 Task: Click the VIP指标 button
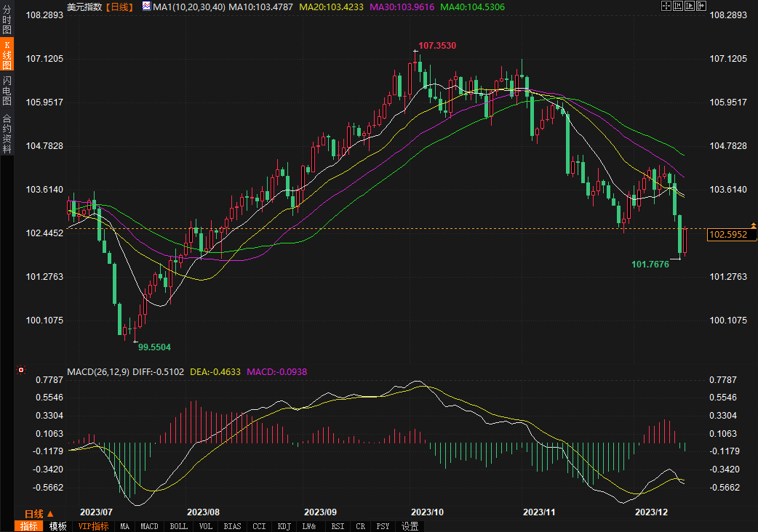93,526
